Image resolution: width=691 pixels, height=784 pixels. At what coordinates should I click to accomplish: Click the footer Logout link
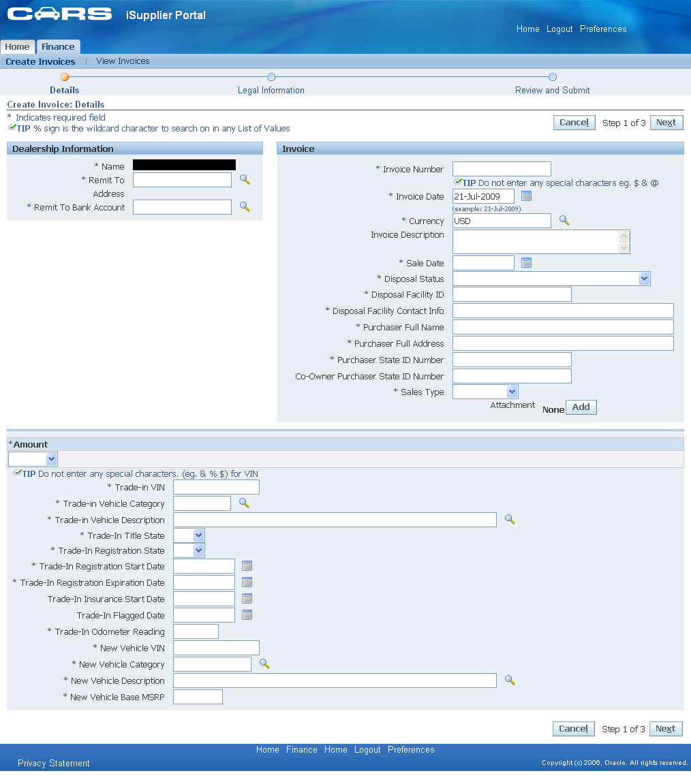pyautogui.click(x=367, y=749)
